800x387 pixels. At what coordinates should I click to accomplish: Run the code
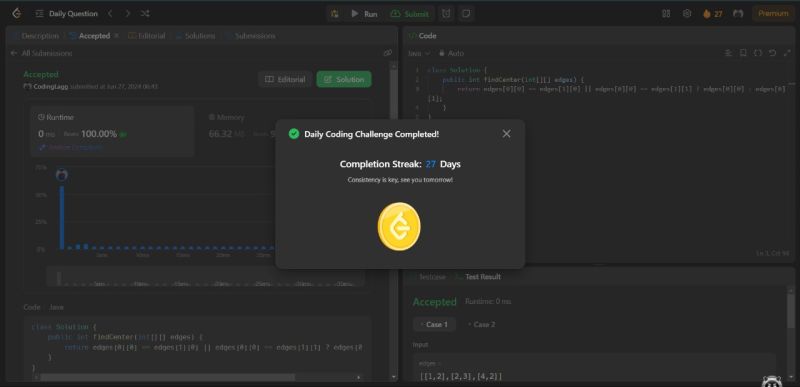coord(364,14)
